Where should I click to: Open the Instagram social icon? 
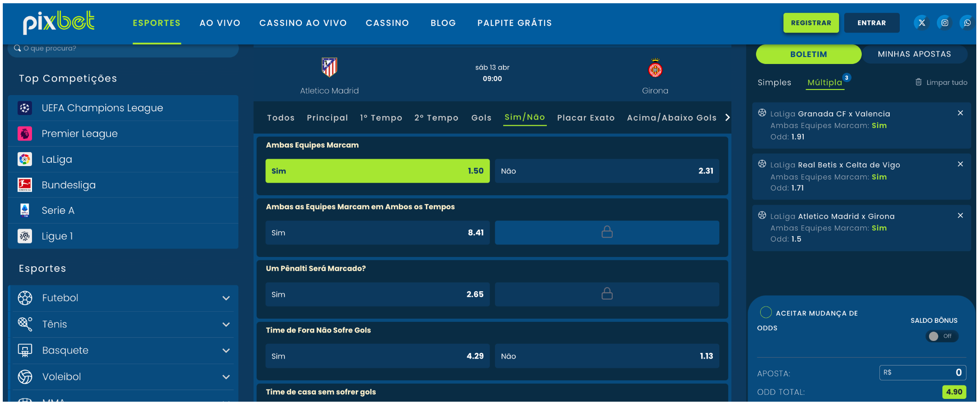(945, 23)
